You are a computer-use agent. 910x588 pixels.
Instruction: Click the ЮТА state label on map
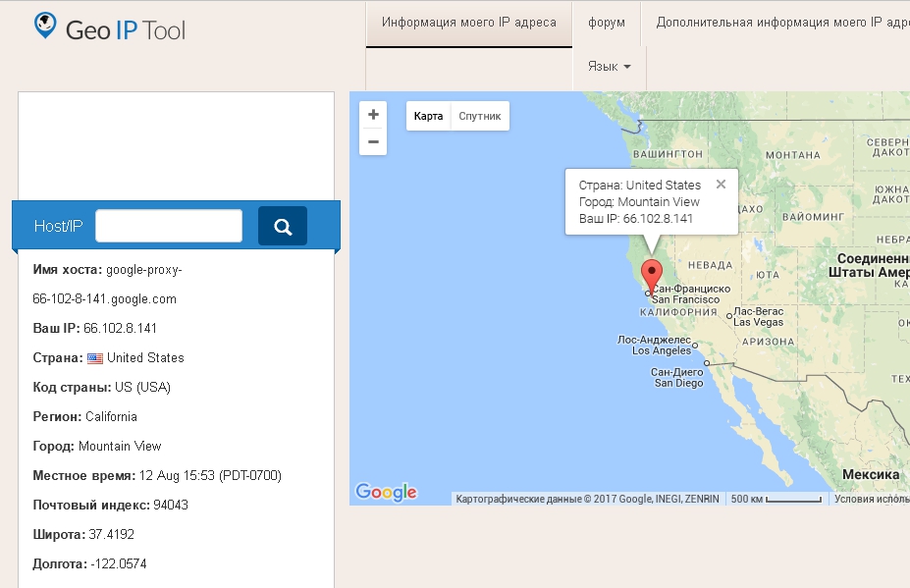click(x=768, y=275)
